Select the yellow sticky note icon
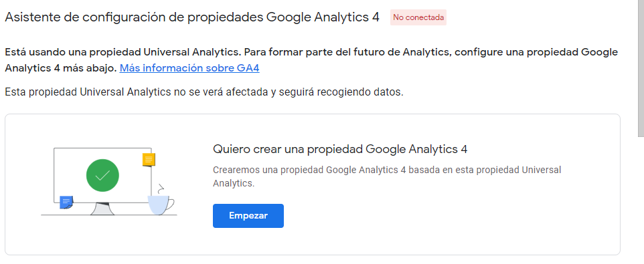 pos(149,160)
